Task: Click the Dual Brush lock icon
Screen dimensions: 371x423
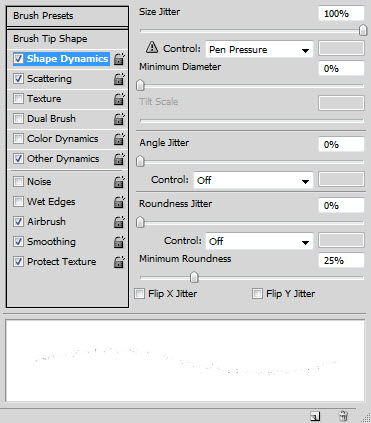Action: [119, 119]
